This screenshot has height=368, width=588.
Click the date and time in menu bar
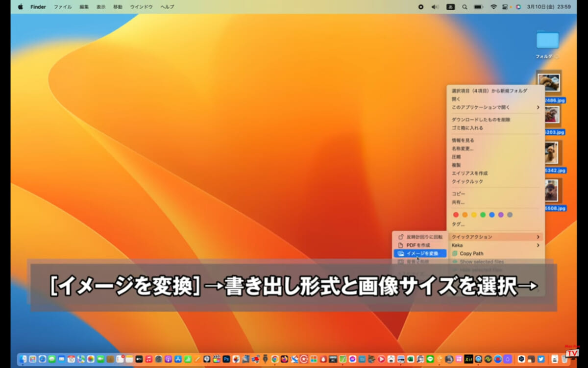549,7
